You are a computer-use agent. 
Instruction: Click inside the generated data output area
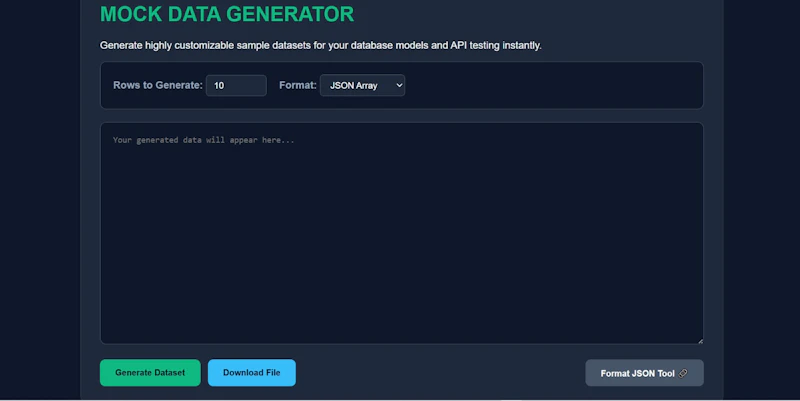[402, 233]
